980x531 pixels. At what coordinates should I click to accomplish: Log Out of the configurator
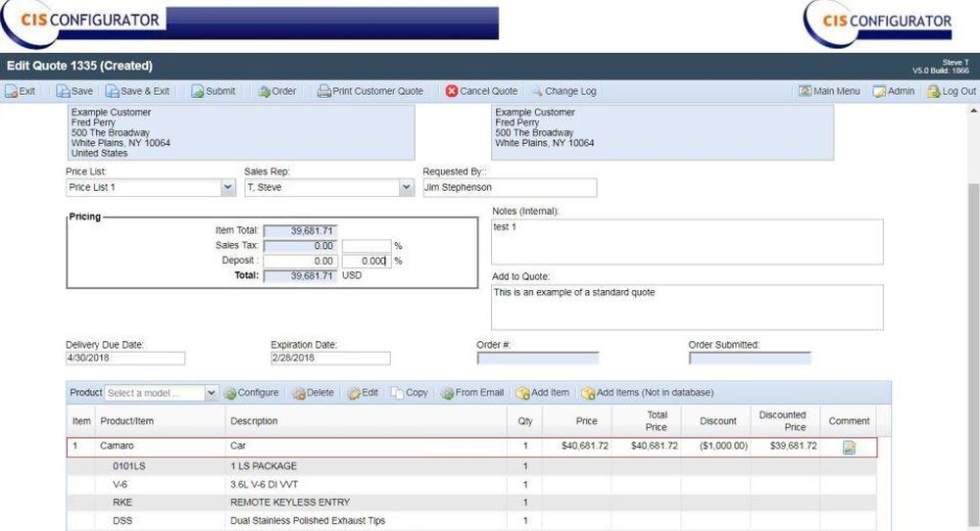[x=952, y=91]
